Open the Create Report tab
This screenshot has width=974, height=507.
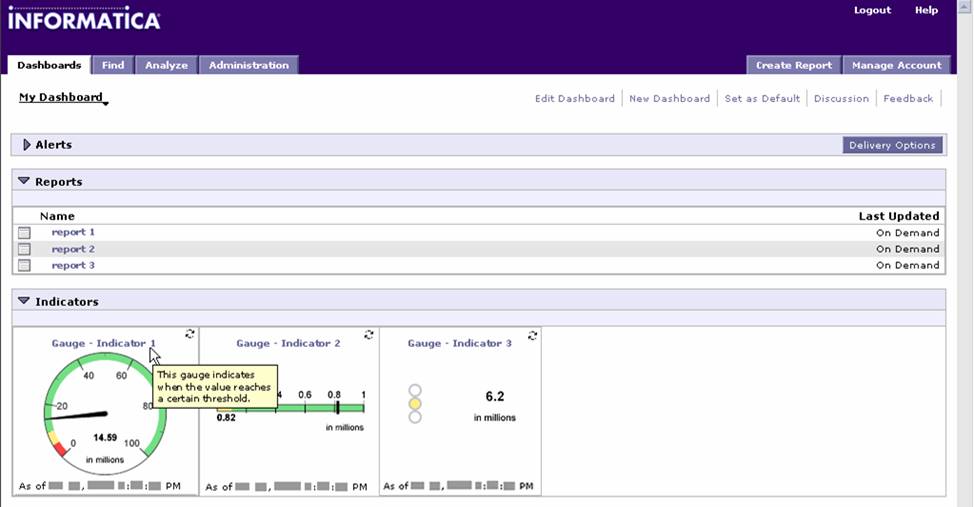(794, 65)
